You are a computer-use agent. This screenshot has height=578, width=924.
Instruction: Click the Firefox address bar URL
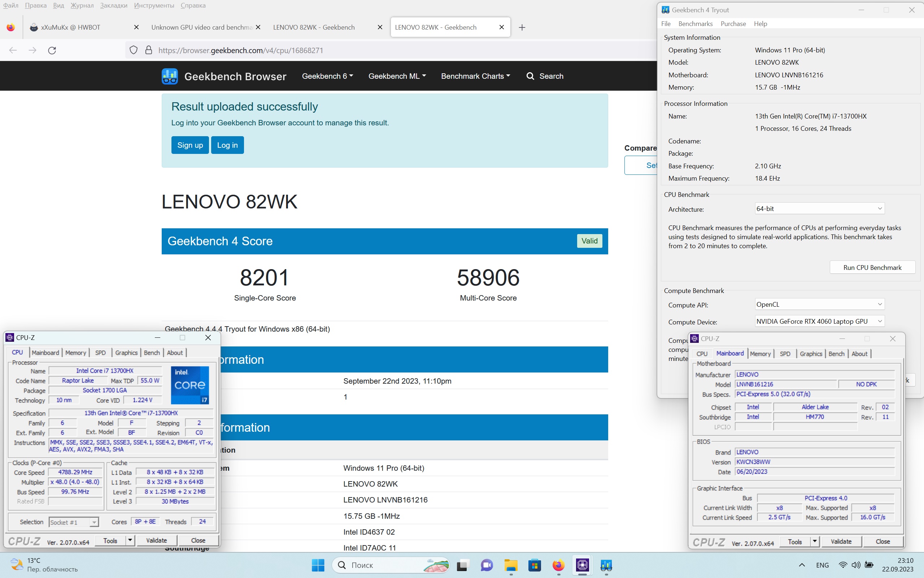point(240,50)
